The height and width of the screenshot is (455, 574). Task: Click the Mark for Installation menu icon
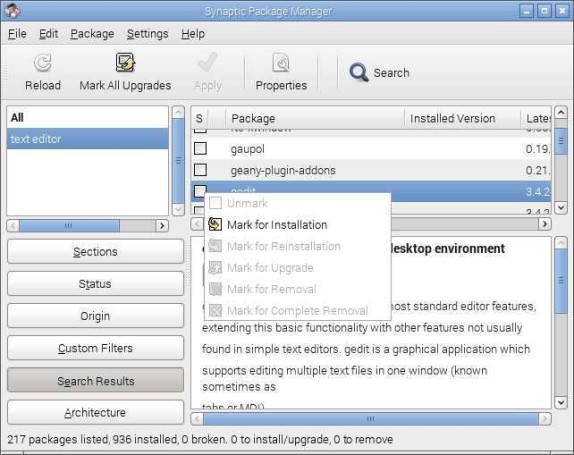point(215,224)
